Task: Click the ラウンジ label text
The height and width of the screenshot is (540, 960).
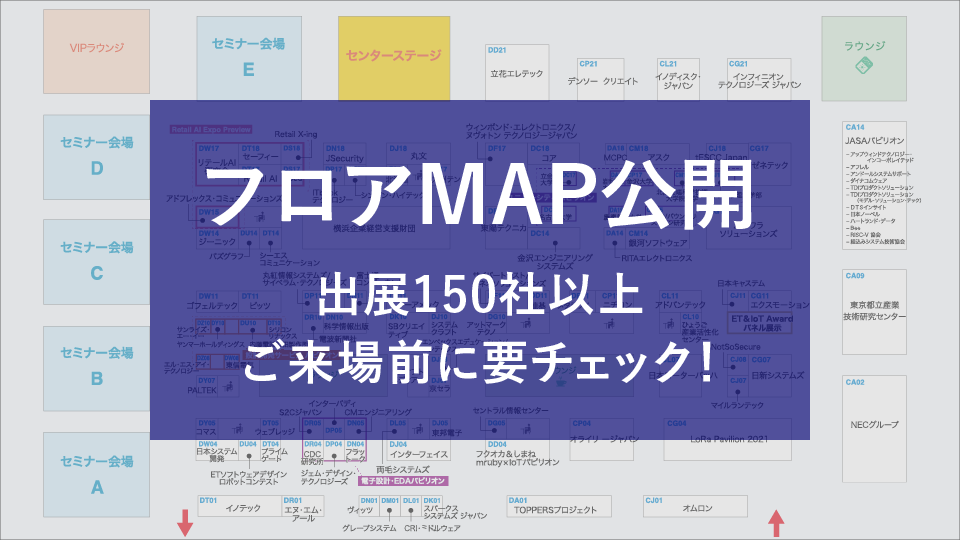Action: 864,46
